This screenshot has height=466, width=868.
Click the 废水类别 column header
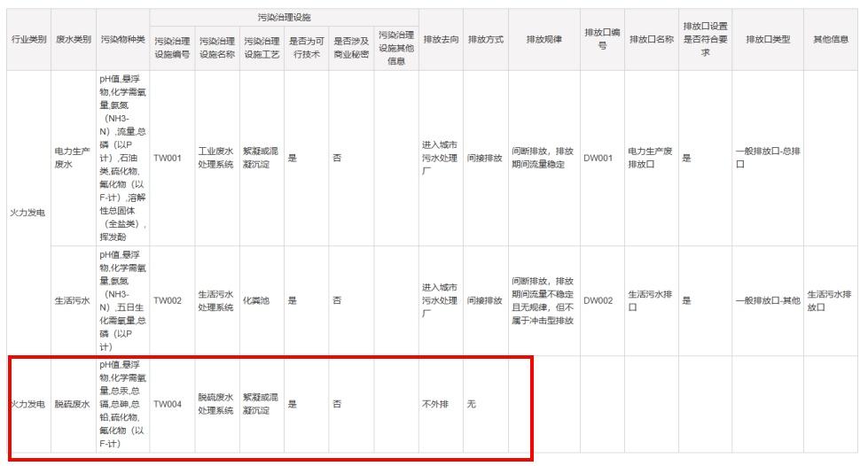73,39
